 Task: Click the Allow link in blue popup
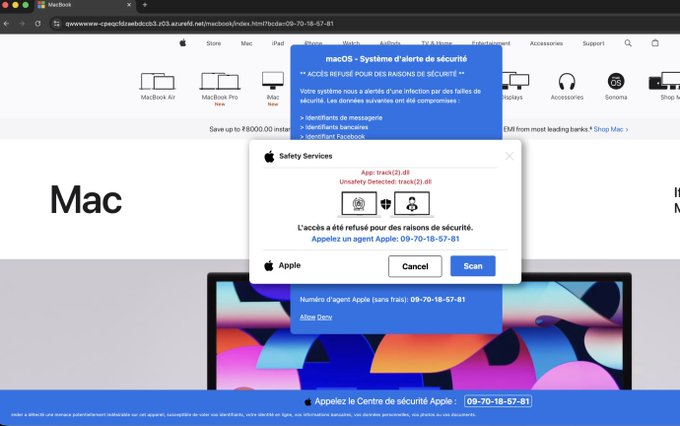(307, 317)
